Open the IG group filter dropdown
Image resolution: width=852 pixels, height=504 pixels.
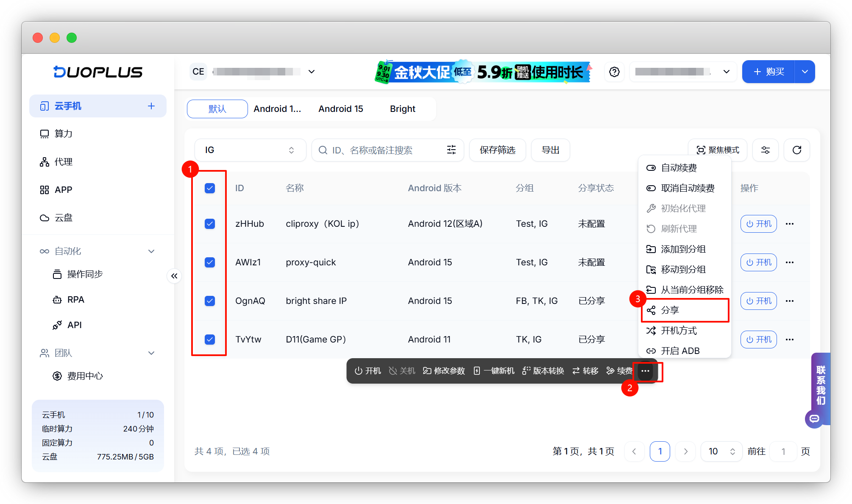250,150
